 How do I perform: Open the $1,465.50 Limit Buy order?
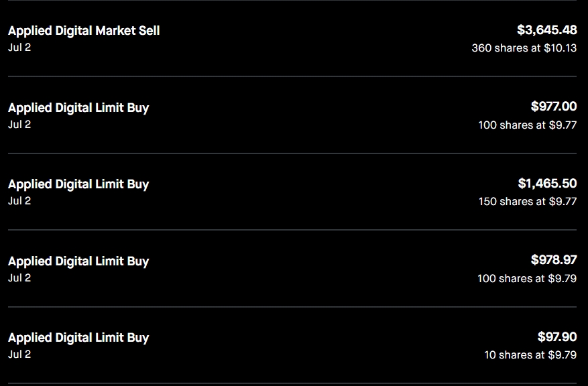coord(78,184)
